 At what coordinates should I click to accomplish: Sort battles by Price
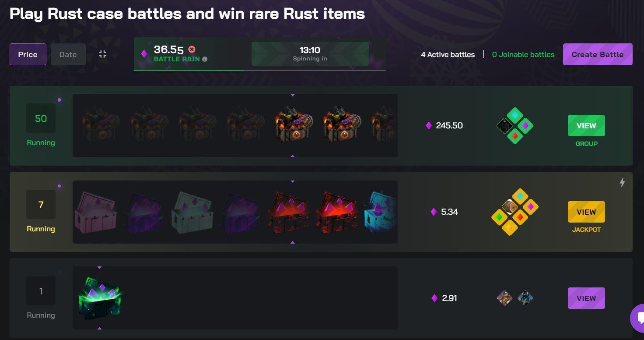[28, 54]
